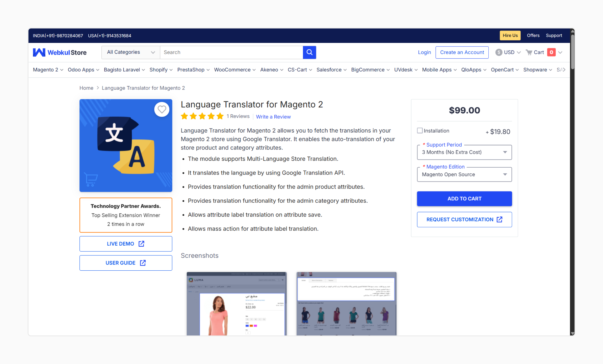
Task: Open the USD currency selector
Action: point(508,52)
